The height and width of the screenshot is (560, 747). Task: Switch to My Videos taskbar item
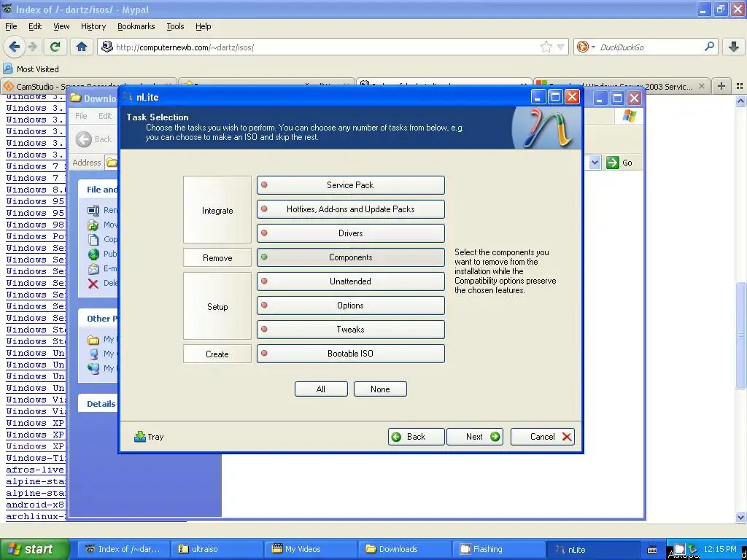click(x=311, y=549)
